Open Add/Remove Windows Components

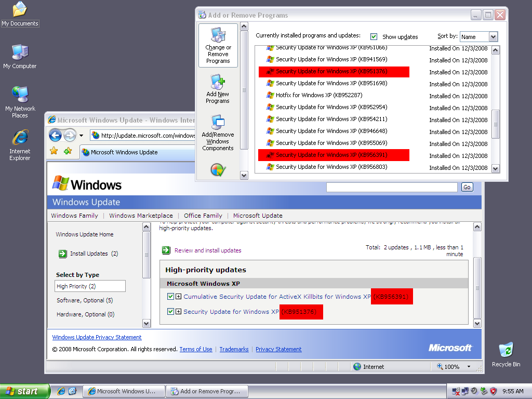click(x=218, y=133)
